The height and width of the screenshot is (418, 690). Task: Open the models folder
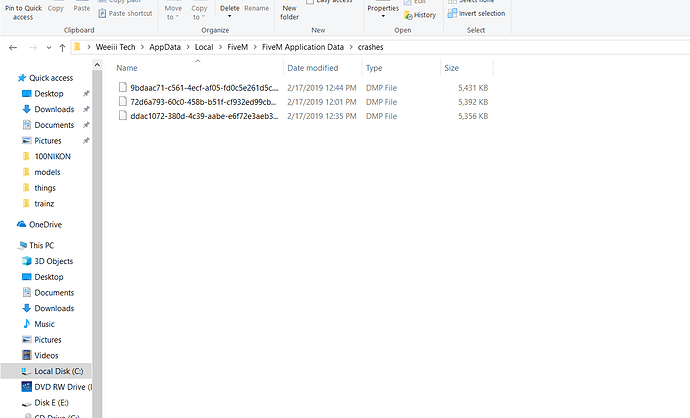[x=47, y=172]
